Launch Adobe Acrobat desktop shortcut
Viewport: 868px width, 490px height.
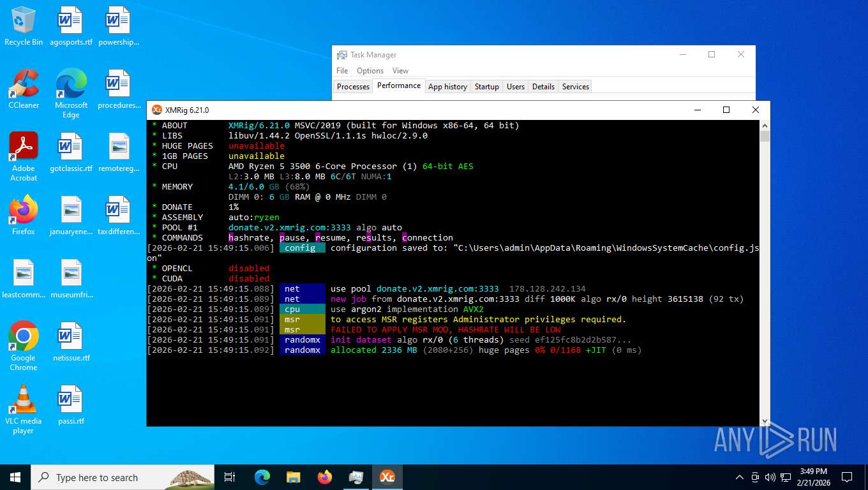[24, 156]
